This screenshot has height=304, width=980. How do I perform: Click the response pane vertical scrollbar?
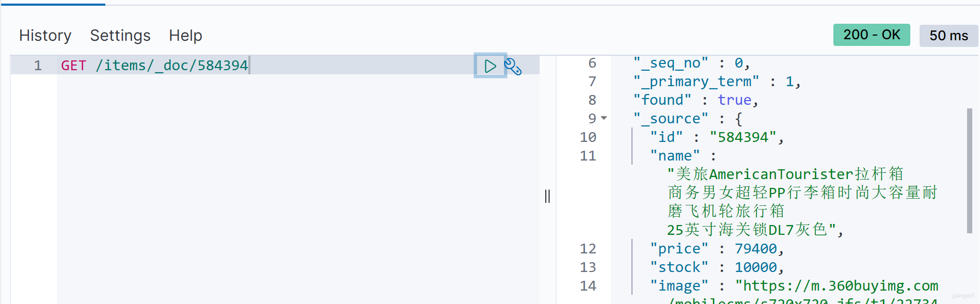click(969, 170)
